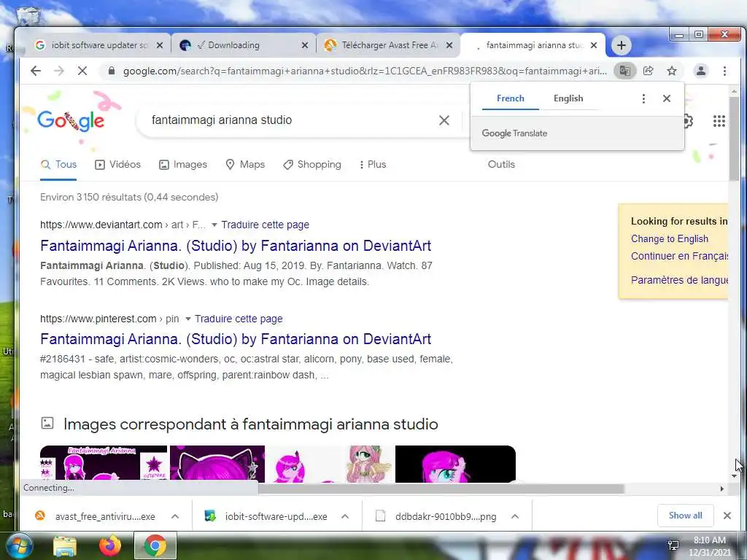Close the Google Translate popup

(667, 98)
